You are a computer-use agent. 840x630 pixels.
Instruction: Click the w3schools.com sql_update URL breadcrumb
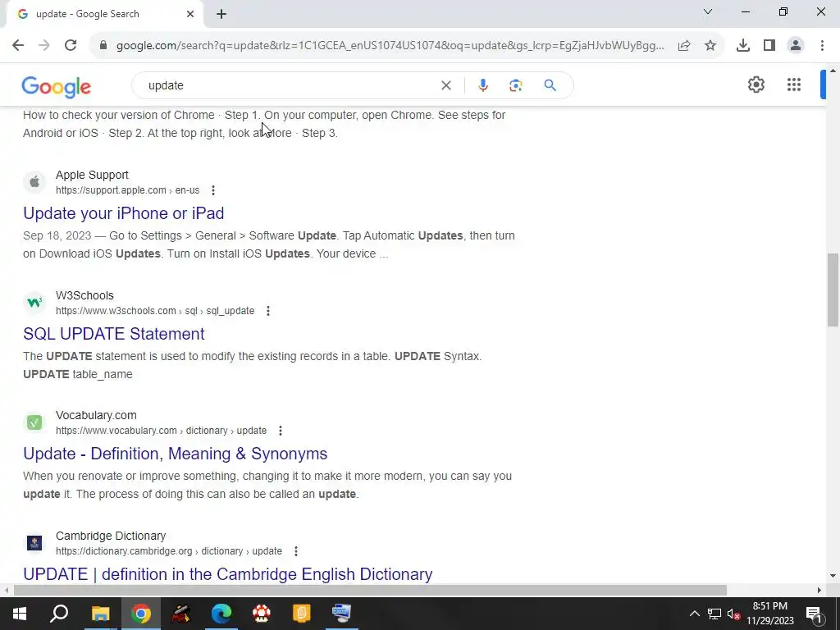tap(155, 311)
